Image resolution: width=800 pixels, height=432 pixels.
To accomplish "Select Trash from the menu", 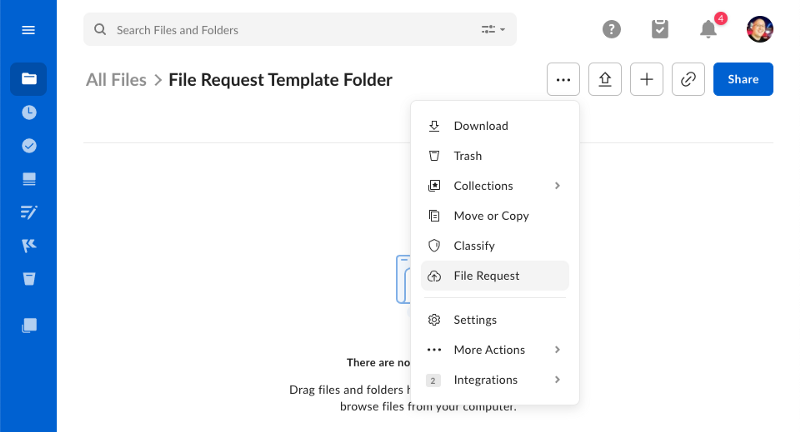I will (x=495, y=156).
